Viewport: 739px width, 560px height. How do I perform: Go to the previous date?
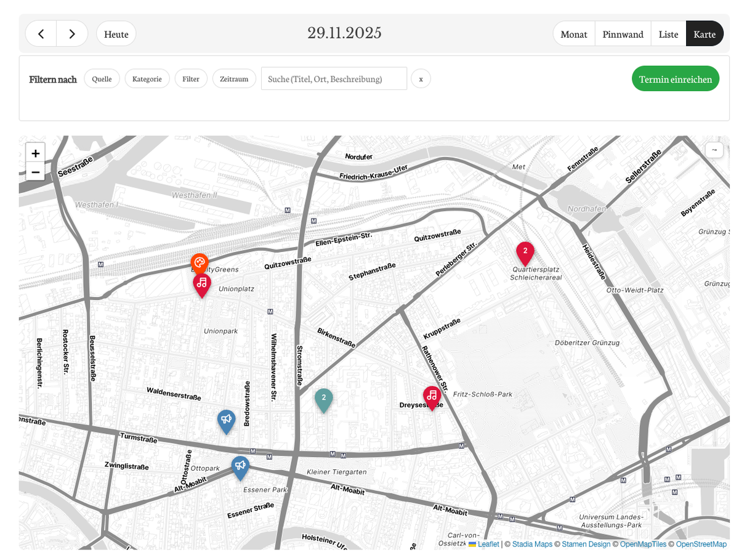(x=41, y=34)
